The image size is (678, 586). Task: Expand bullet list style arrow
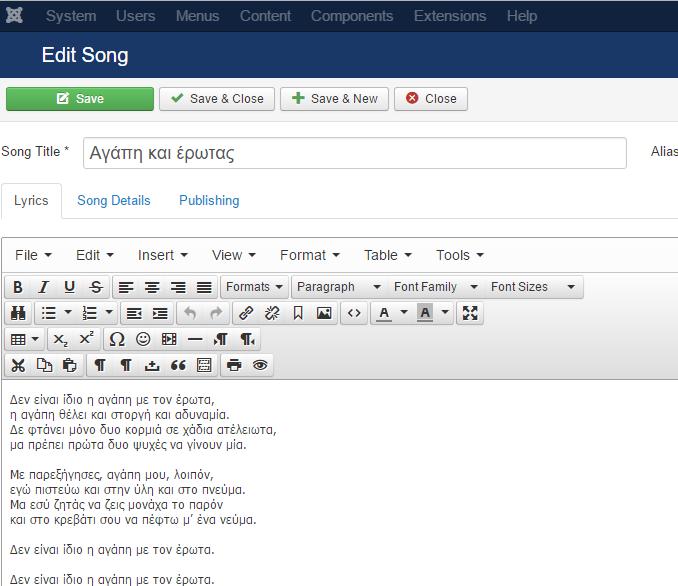pyautogui.click(x=68, y=312)
